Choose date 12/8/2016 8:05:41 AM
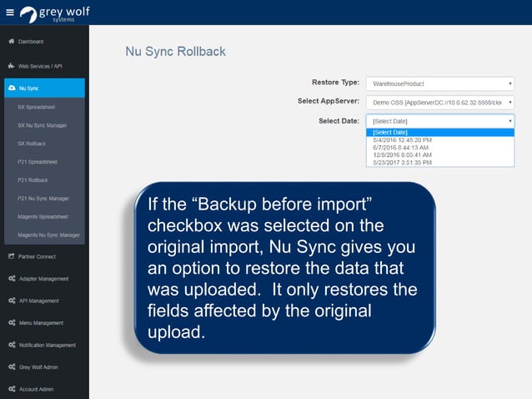The image size is (532, 399). 440,155
